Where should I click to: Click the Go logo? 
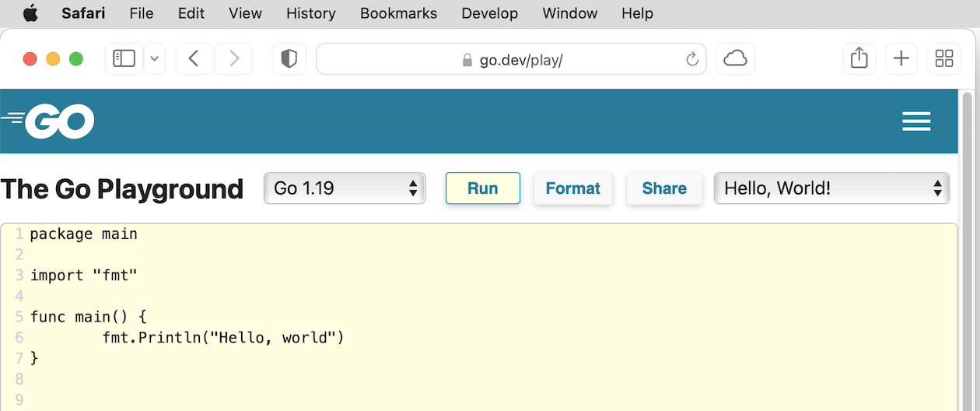pos(48,121)
